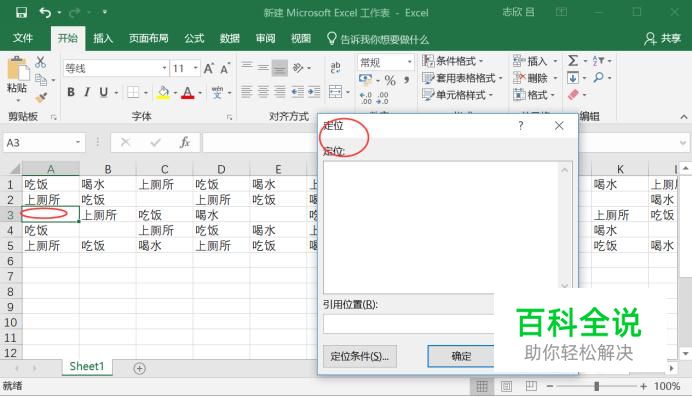
Task: Toggle Underline formatting
Action: (103, 92)
